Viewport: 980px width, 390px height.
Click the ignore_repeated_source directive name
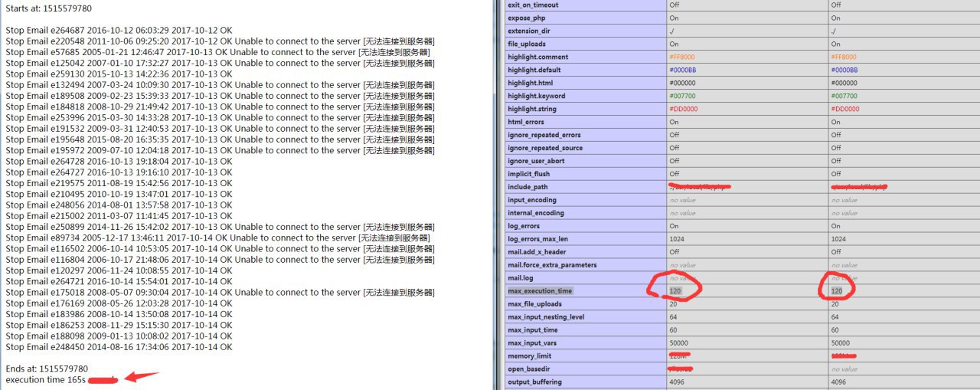(x=545, y=148)
